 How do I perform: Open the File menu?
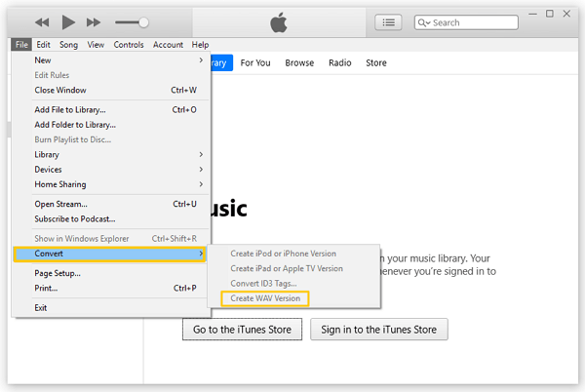pos(21,45)
